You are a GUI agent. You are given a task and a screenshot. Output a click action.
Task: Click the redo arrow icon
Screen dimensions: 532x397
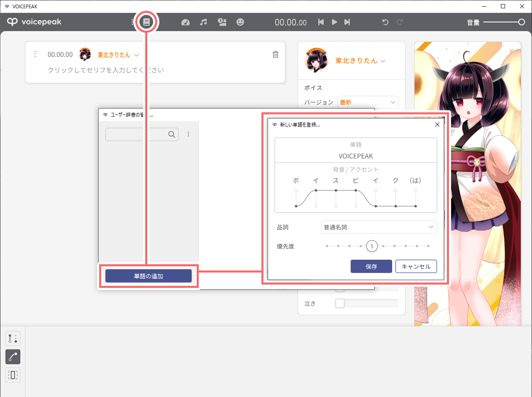[x=400, y=22]
